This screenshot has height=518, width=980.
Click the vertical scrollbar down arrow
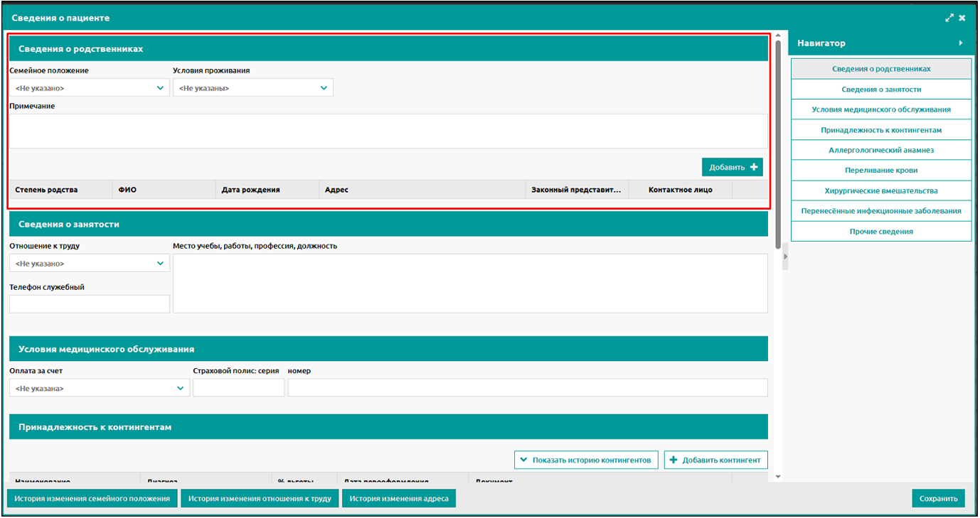(778, 476)
